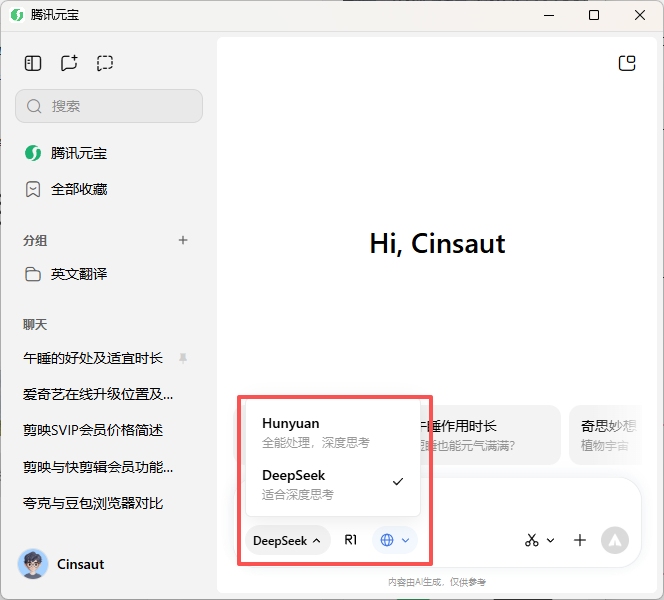Expand the scissors tool dropdown arrow
This screenshot has height=600, width=664.
point(551,540)
